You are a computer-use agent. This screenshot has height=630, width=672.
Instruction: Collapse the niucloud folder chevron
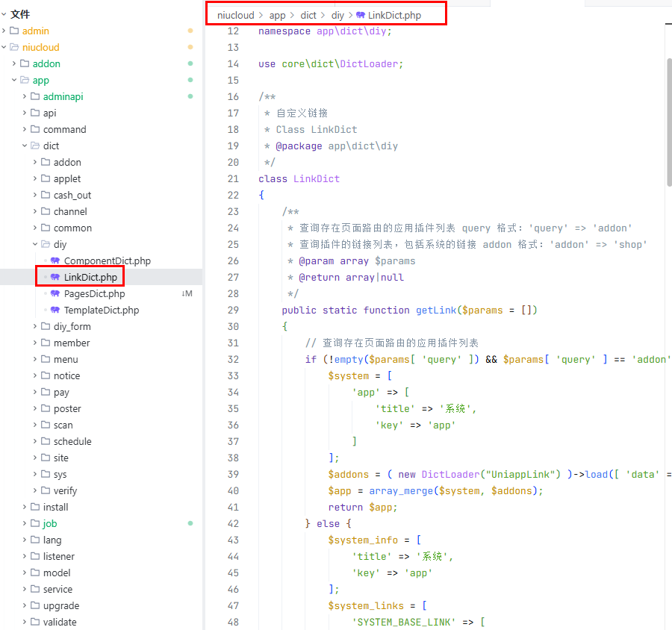tap(4, 47)
